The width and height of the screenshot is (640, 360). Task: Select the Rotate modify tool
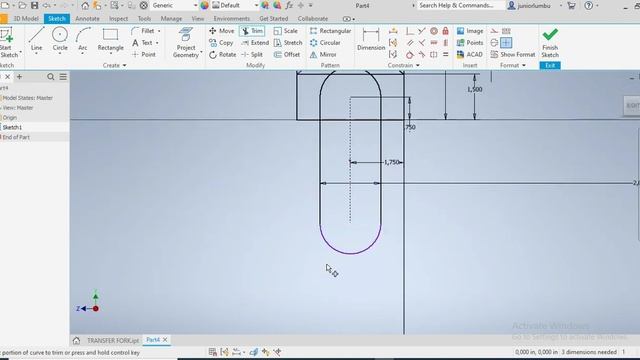222,54
